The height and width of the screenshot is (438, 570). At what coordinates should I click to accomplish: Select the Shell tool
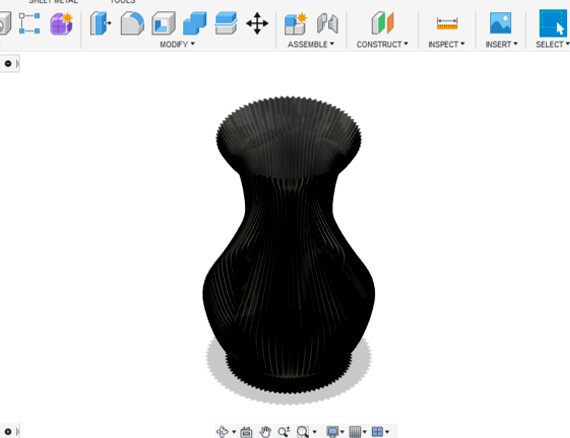click(163, 23)
